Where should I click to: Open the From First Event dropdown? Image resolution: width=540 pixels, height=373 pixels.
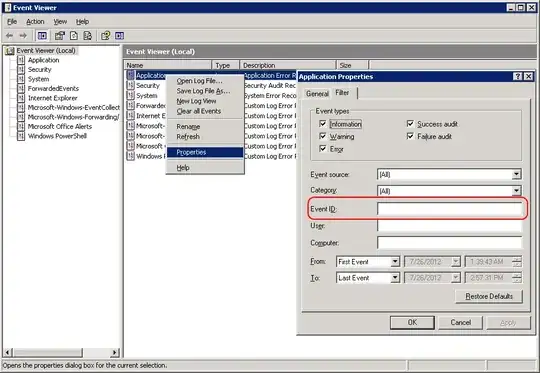(x=395, y=262)
